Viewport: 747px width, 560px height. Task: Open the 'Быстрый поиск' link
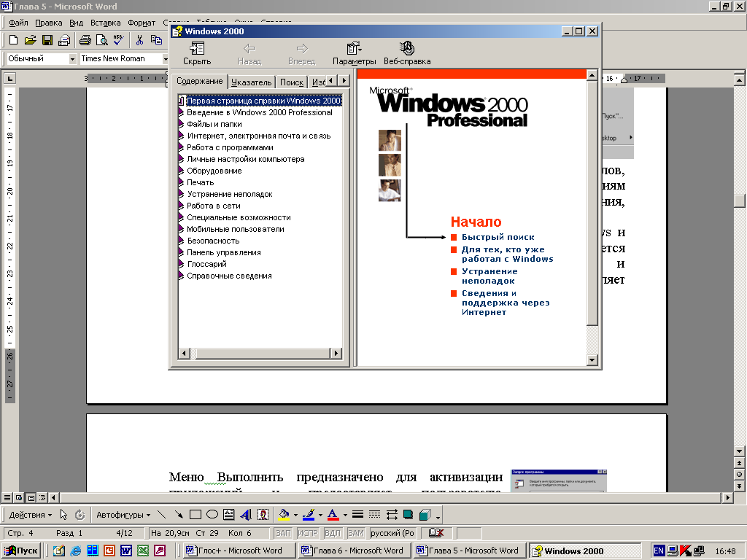click(498, 237)
